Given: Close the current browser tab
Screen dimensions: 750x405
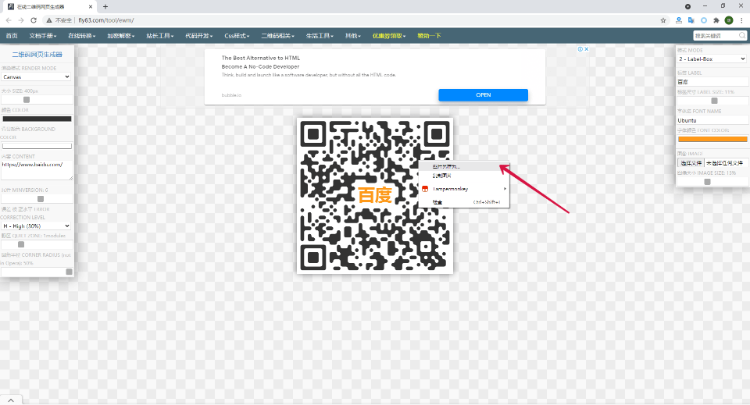Looking at the screenshot, I should [90, 7].
